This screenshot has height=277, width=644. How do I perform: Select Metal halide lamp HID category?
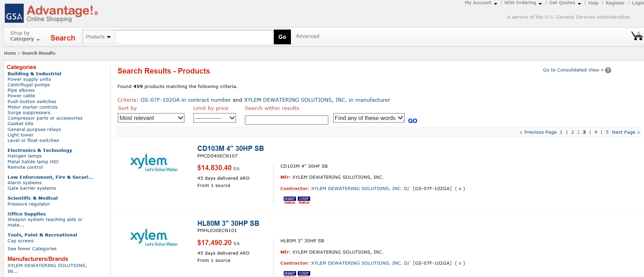[33, 162]
